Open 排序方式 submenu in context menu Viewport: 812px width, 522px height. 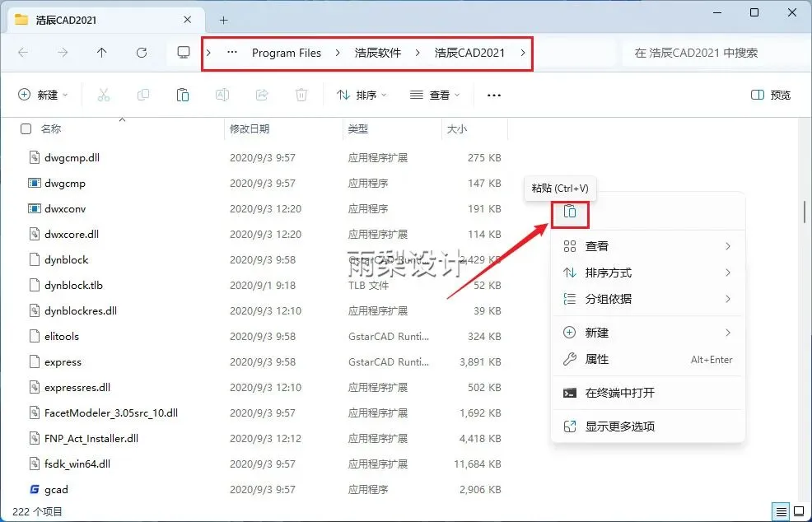[x=648, y=273]
